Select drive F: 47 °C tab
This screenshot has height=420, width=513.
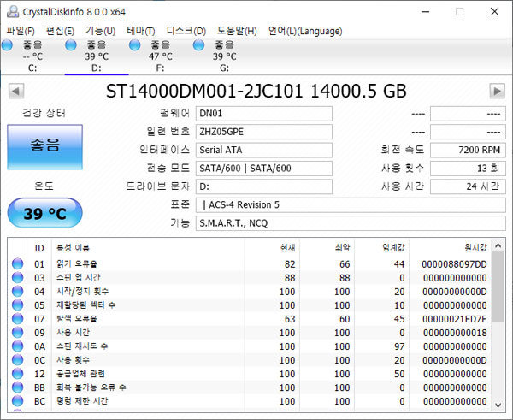click(161, 56)
